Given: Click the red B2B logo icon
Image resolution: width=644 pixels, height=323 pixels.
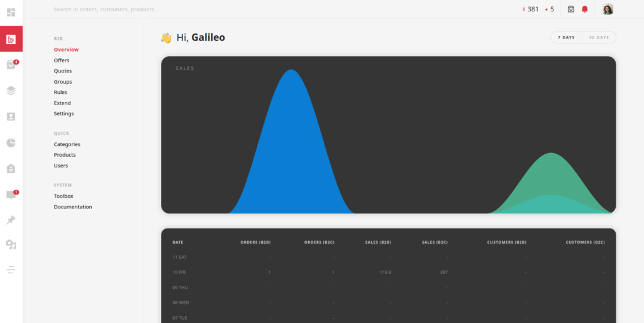Looking at the screenshot, I should tap(11, 39).
